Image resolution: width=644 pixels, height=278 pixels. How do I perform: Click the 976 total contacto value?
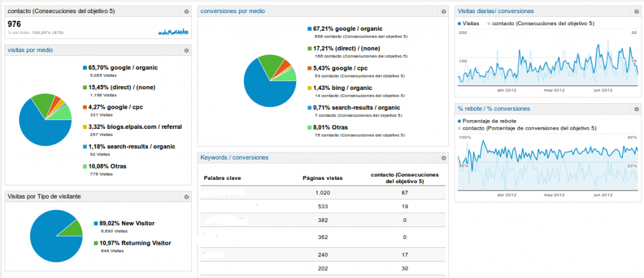(x=14, y=25)
